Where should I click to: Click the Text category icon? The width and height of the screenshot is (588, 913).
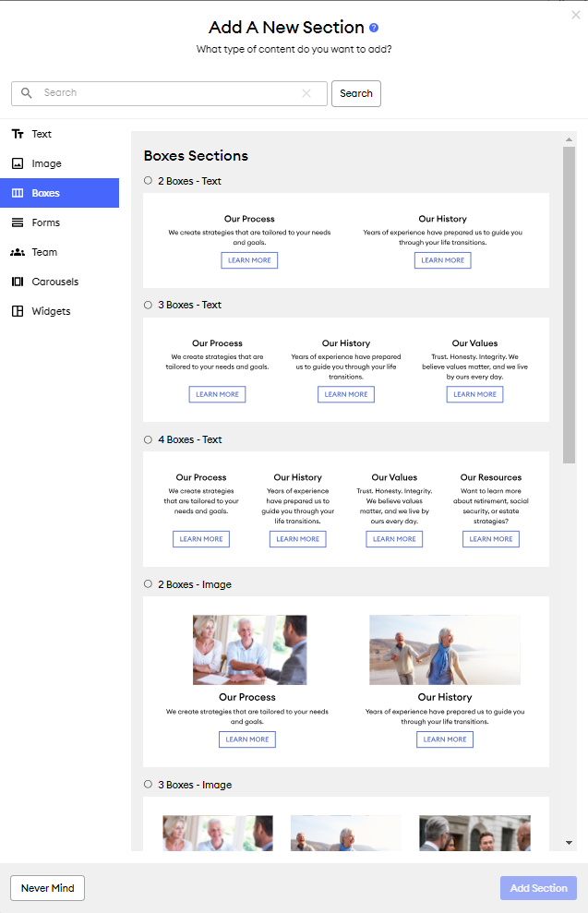(18, 134)
